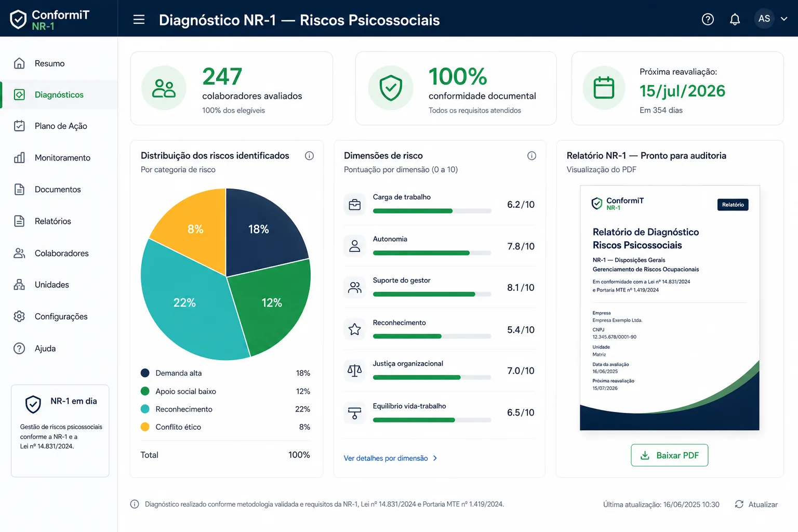This screenshot has width=798, height=532.
Task: Click the colaboradores avaliados people icon
Action: point(164,88)
